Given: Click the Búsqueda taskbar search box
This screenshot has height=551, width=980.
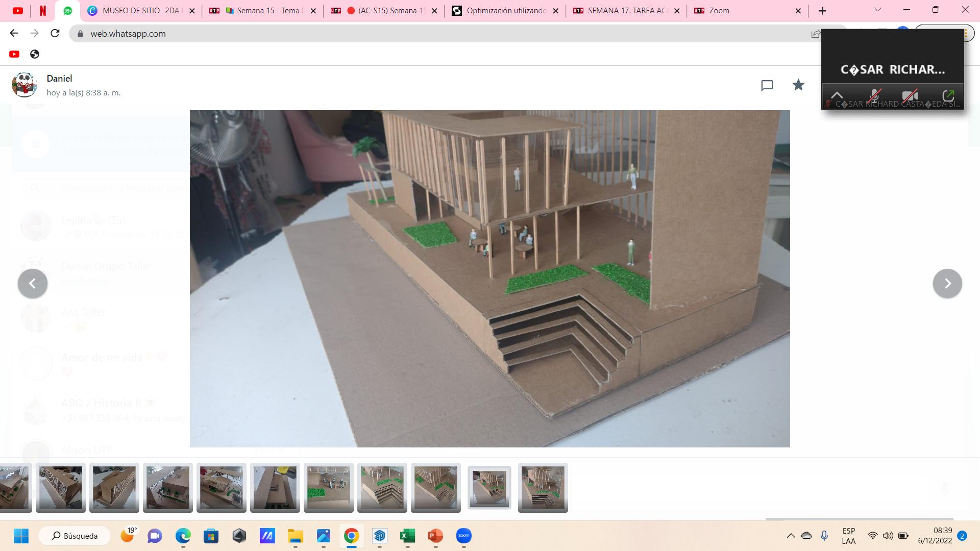Looking at the screenshot, I should pyautogui.click(x=75, y=536).
